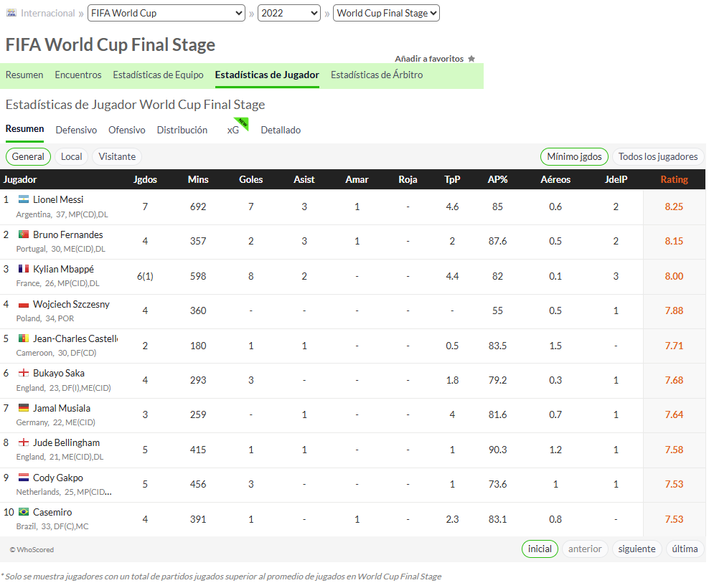Click the Internacional globe icon in breadcrumb

click(x=11, y=13)
